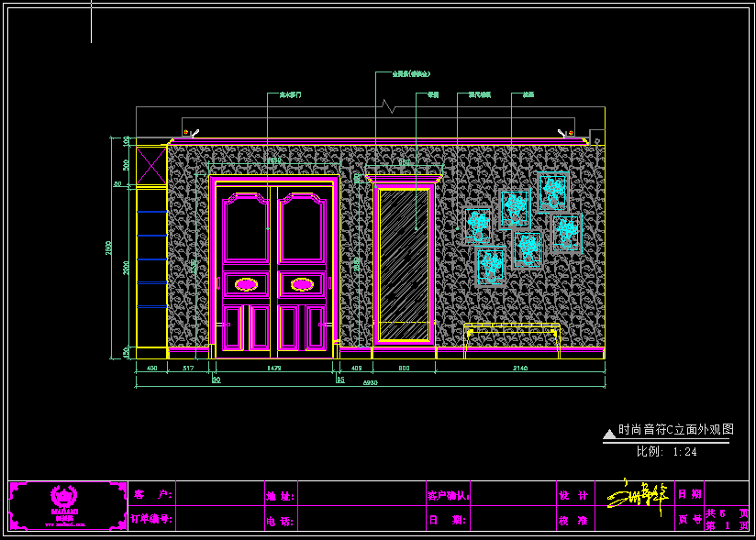Click the 客户确认 field label

[449, 496]
